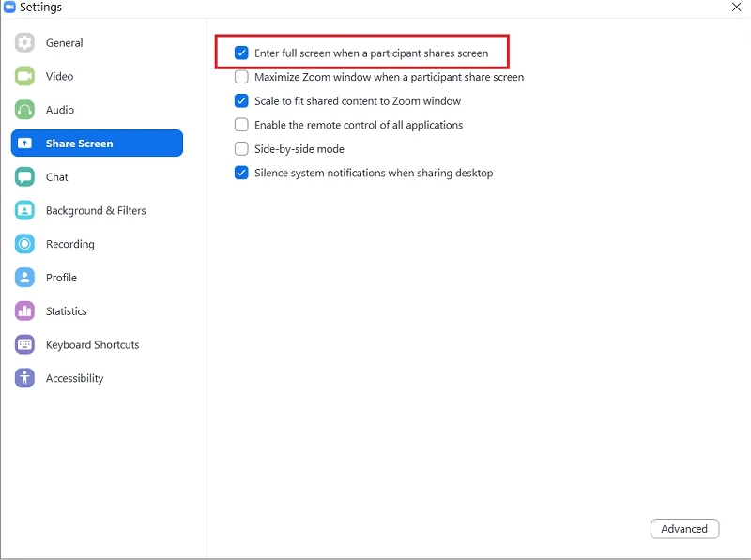Close the Settings window
751x560 pixels.
pos(736,7)
